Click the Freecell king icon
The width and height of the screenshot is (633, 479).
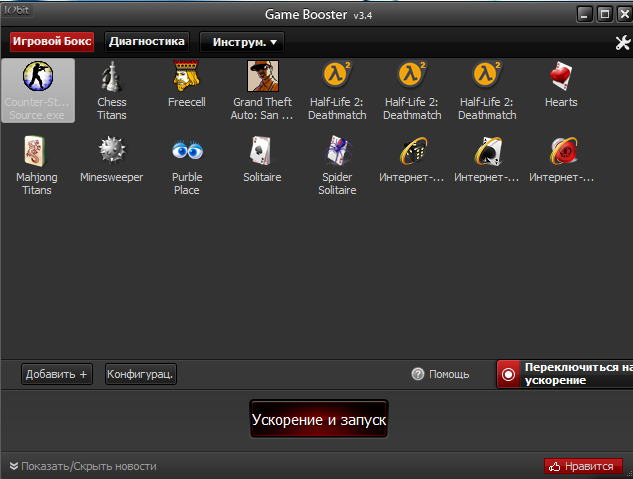187,77
